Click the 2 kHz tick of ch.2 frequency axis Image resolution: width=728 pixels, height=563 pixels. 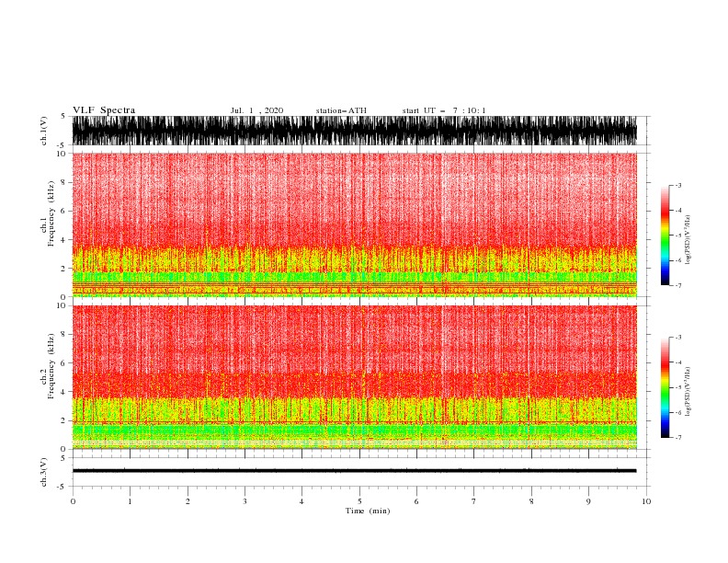(64, 420)
